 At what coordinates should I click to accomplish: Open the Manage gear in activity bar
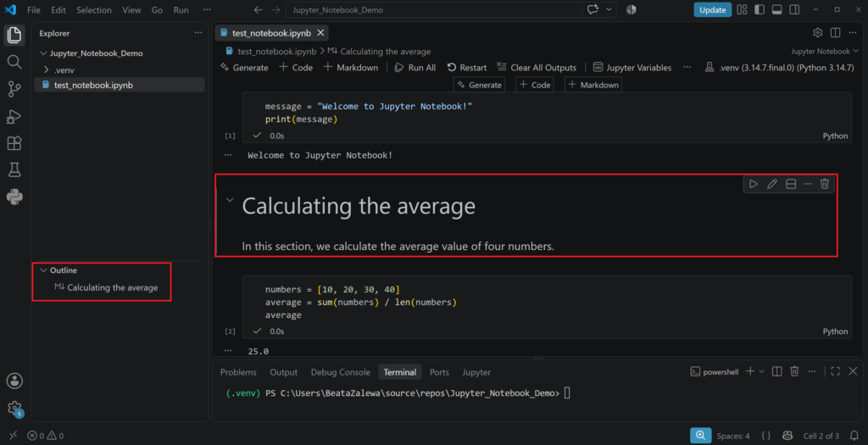click(14, 409)
